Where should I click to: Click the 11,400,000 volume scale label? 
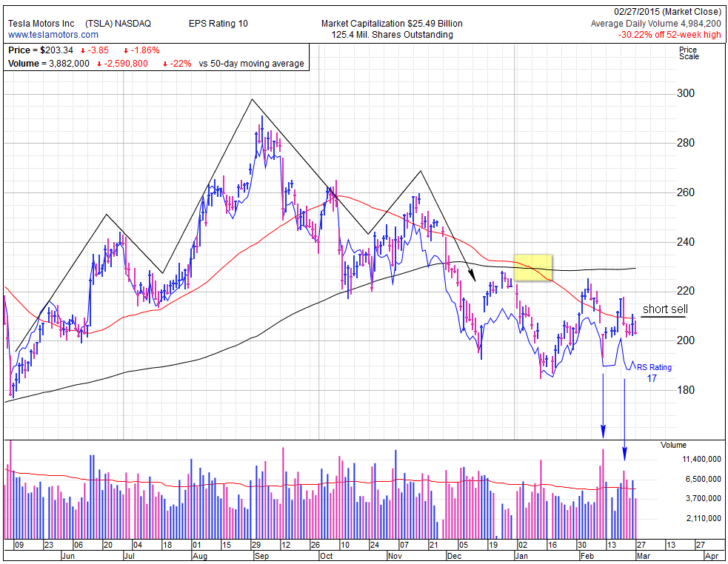pyautogui.click(x=701, y=460)
